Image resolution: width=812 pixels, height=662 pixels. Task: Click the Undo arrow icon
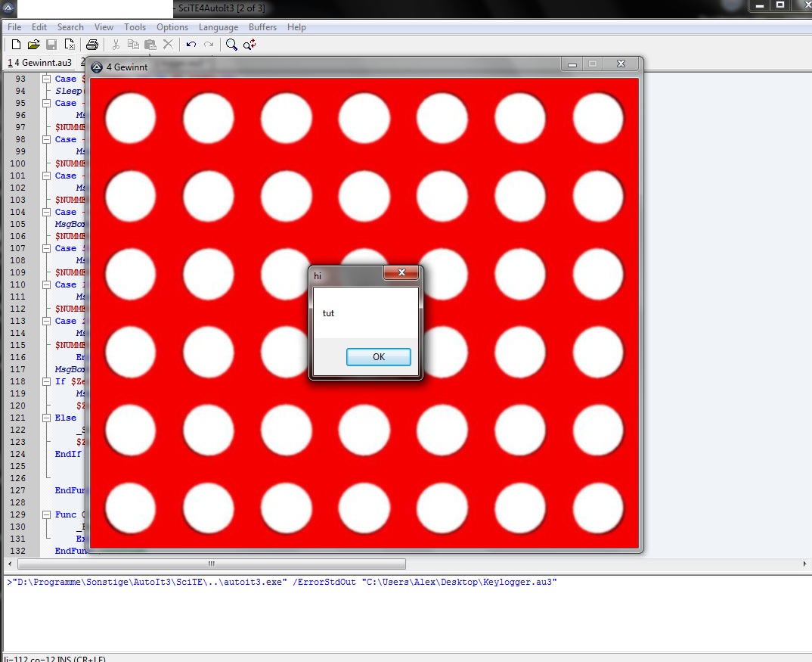coord(191,45)
